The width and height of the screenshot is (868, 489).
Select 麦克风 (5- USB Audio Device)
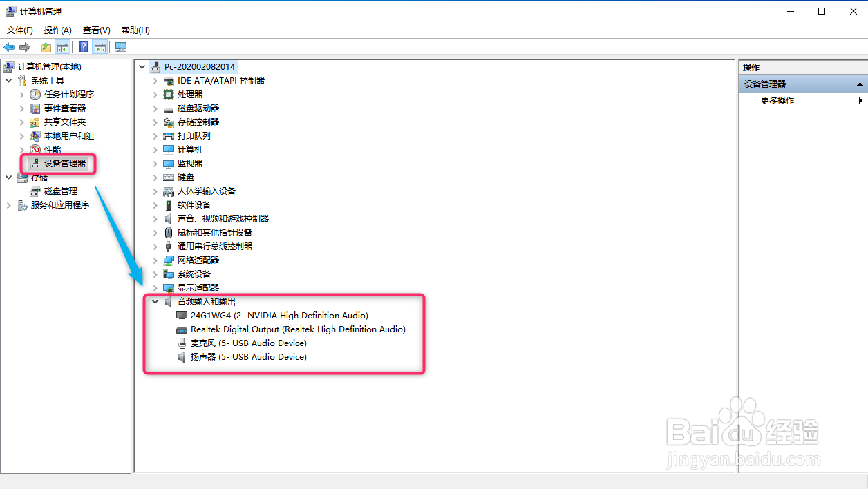point(247,343)
